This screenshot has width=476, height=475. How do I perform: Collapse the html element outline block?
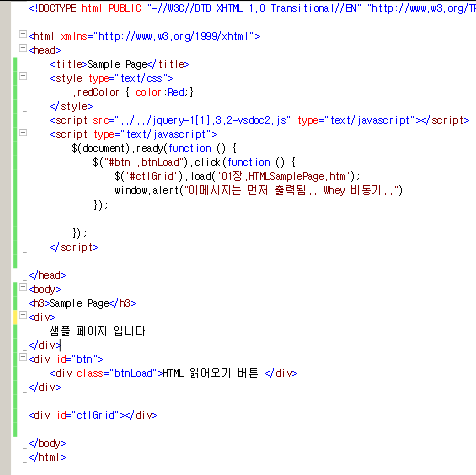23,34
